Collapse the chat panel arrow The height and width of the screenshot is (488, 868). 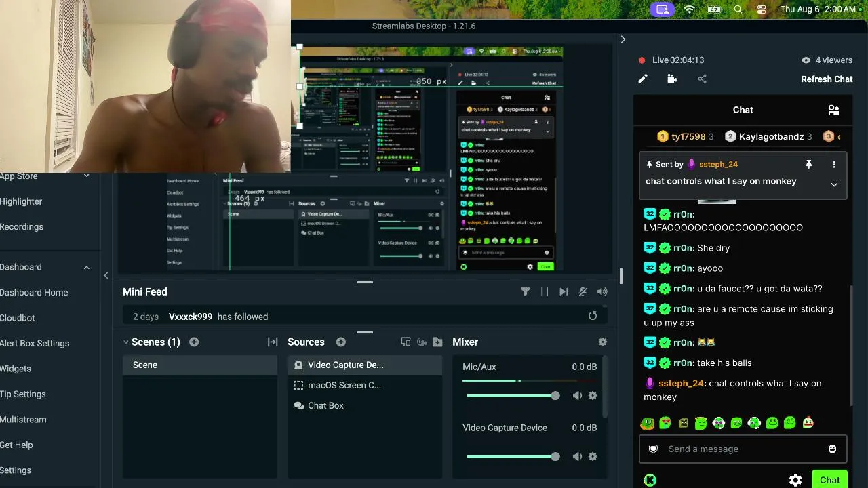pos(623,39)
